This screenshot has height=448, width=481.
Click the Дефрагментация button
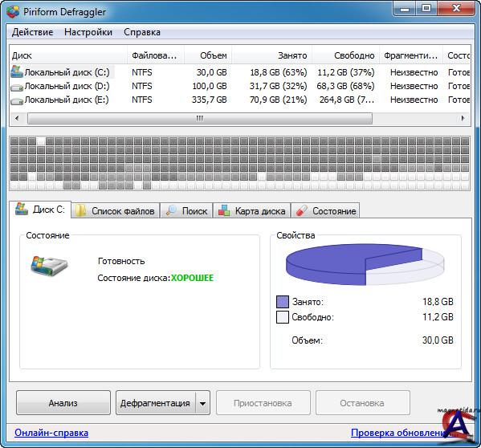156,402
